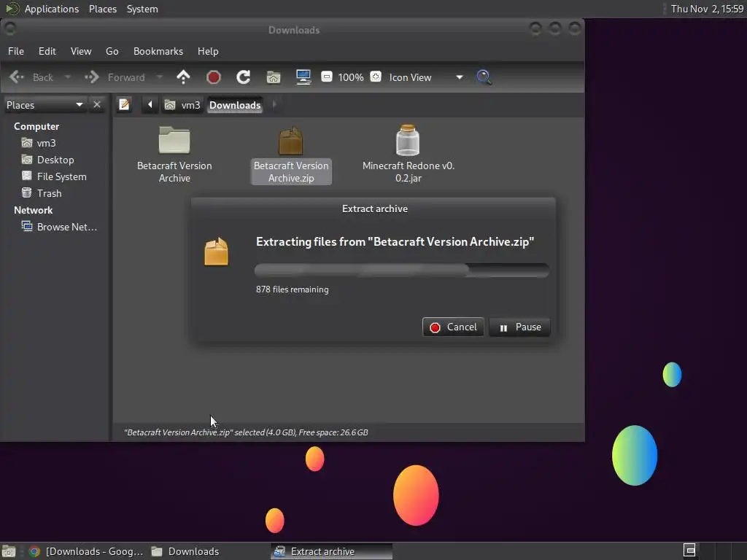
Task: Click the Forward button
Action: coord(115,77)
